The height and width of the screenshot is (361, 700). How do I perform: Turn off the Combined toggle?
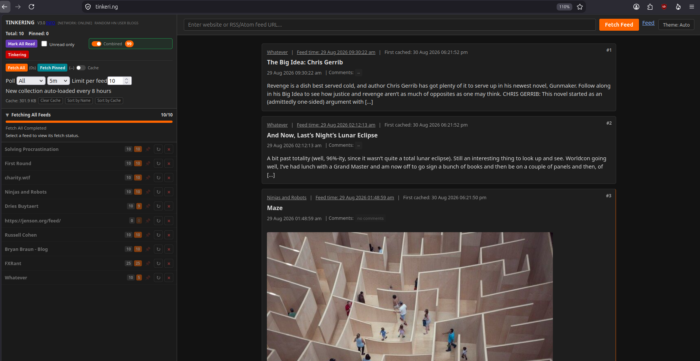click(96, 44)
